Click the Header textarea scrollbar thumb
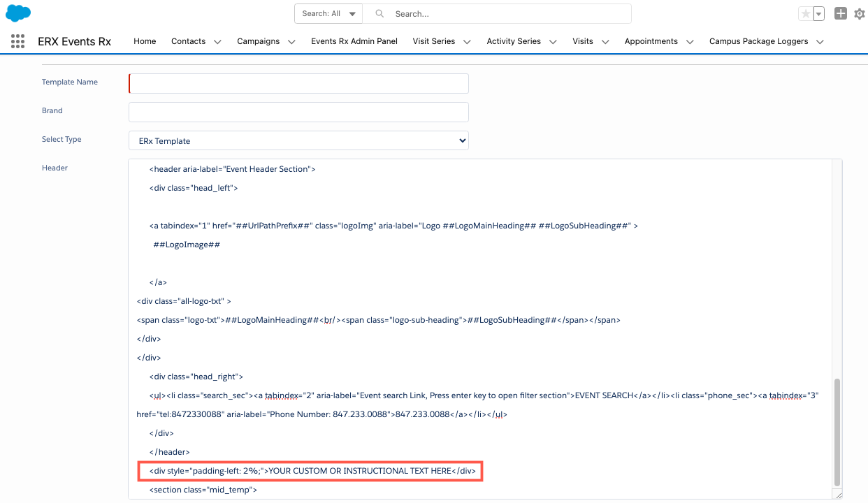Image resolution: width=868 pixels, height=503 pixels. 837,432
